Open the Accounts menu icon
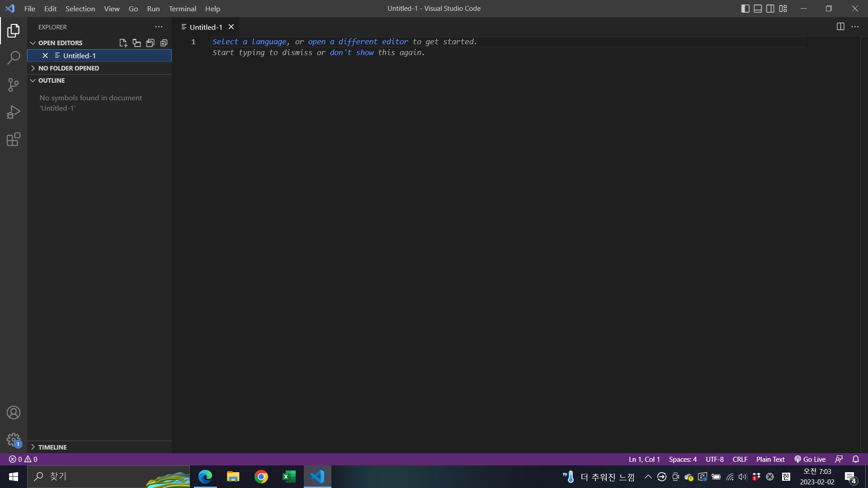The width and height of the screenshot is (868, 488). (14, 413)
